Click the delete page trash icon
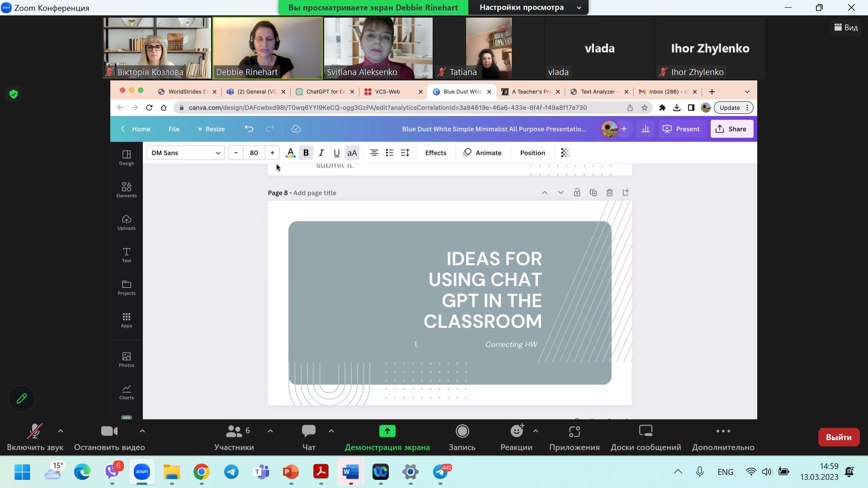 coord(609,192)
